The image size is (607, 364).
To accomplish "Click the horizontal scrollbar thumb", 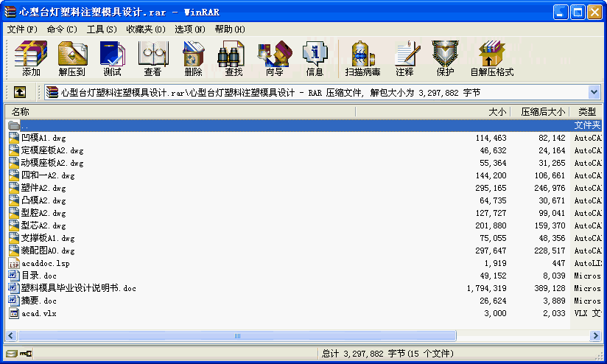I will (x=237, y=336).
